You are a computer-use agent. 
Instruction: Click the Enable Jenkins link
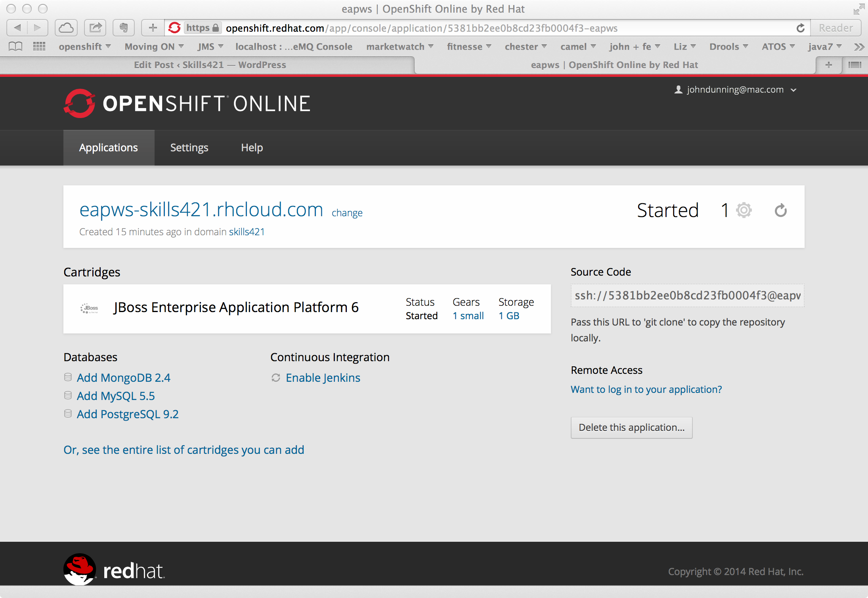(x=323, y=378)
